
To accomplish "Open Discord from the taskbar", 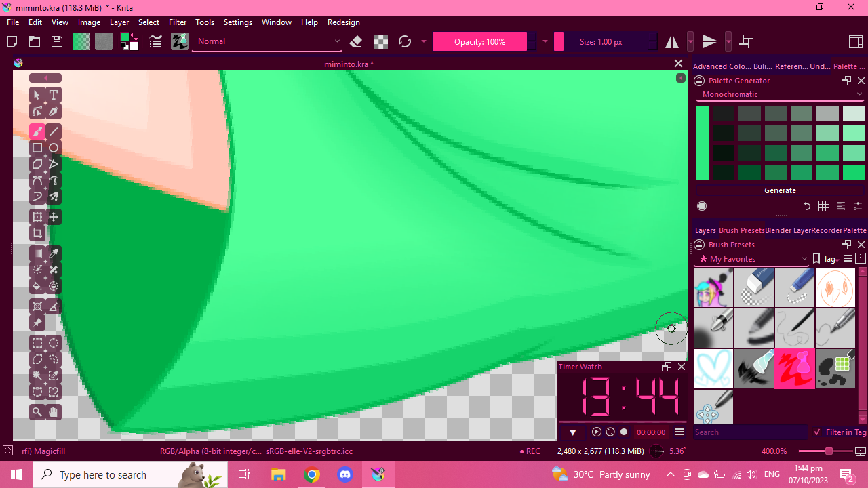I will pos(345,474).
